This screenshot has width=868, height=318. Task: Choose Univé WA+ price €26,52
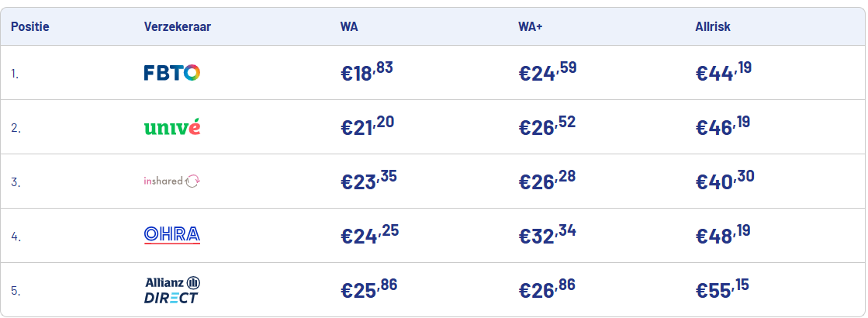click(548, 126)
